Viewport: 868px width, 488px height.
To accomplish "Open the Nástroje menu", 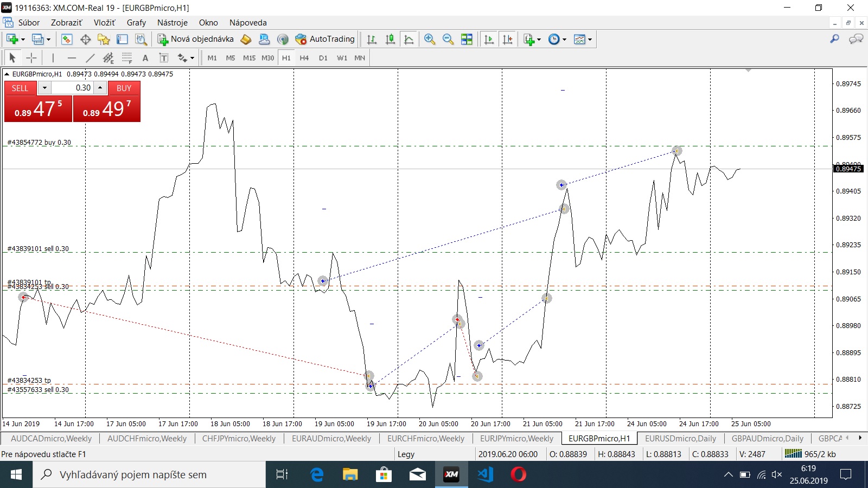I will point(172,22).
